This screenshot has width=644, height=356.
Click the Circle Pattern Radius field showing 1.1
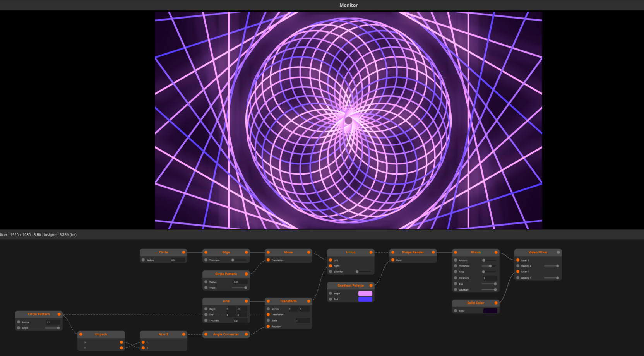(x=53, y=322)
